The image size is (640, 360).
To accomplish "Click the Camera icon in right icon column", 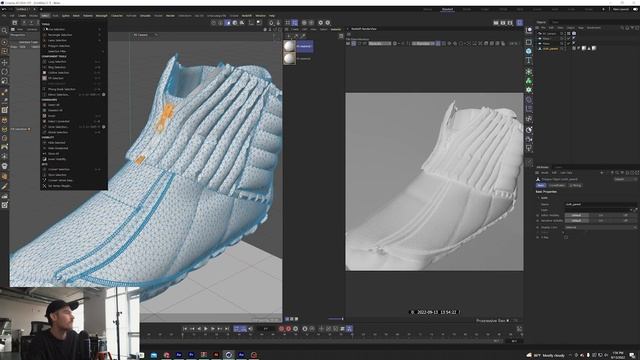I will pyautogui.click(x=529, y=140).
